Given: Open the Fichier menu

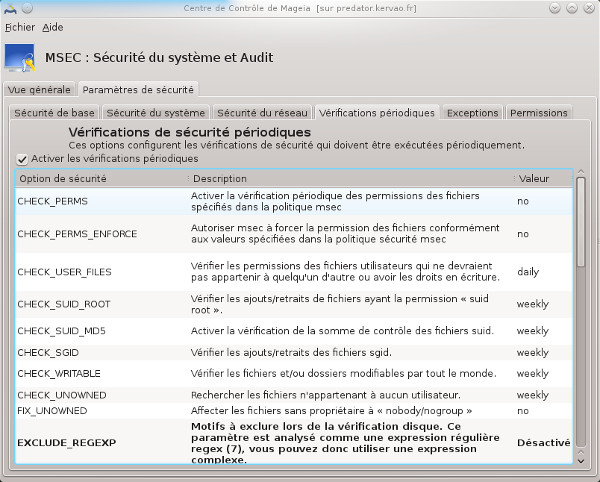Looking at the screenshot, I should pos(19,27).
